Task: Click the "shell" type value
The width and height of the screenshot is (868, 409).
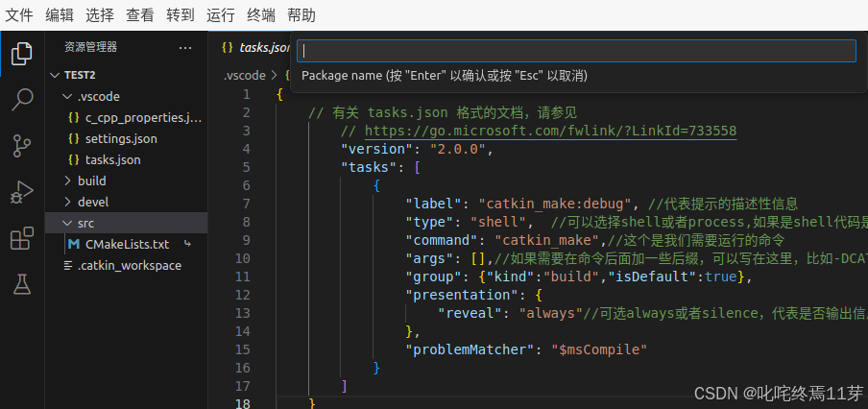Action: coord(498,222)
